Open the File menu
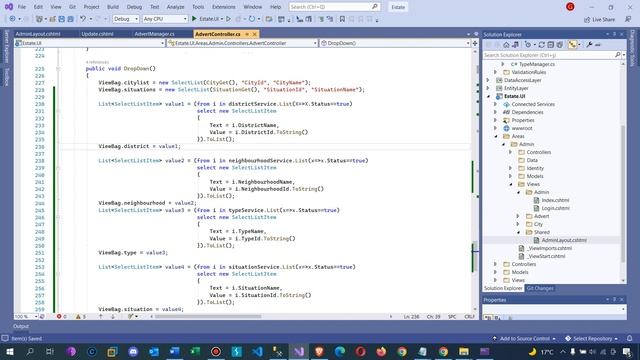The image size is (640, 360). click(x=22, y=7)
